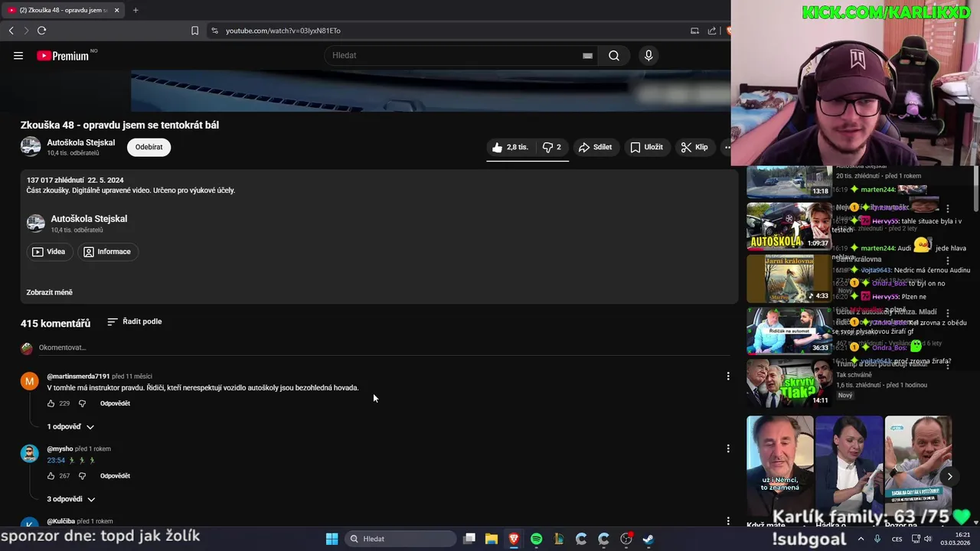
Task: Click the microphone icon in system tray
Action: coord(877,539)
